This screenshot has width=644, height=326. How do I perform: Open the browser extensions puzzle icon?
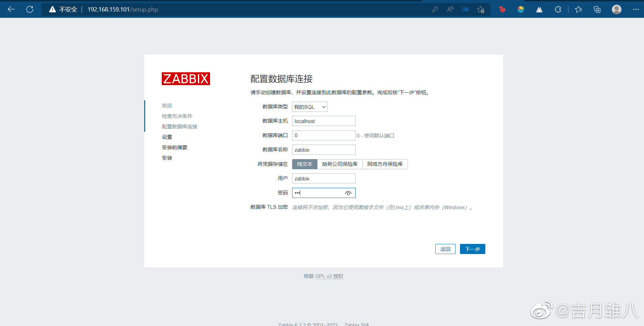point(558,9)
